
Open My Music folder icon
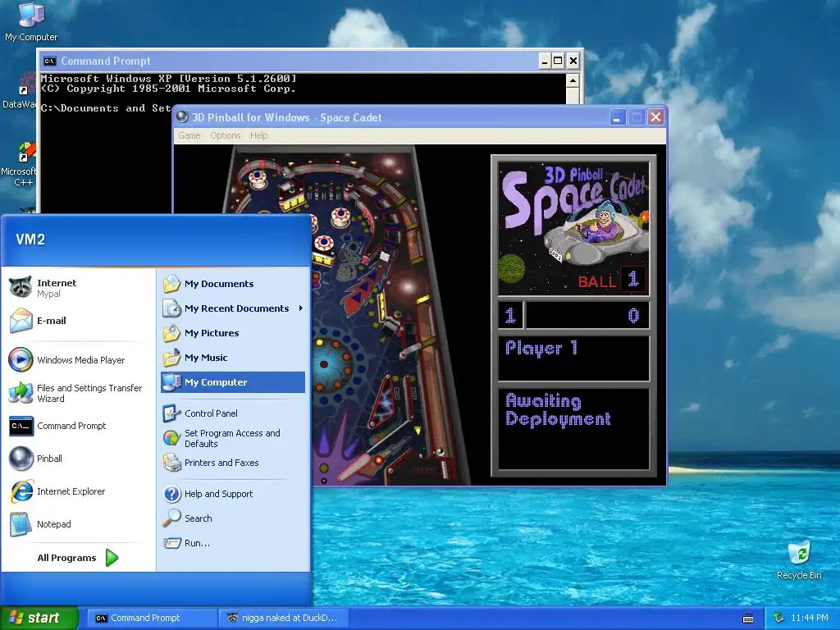(x=172, y=358)
